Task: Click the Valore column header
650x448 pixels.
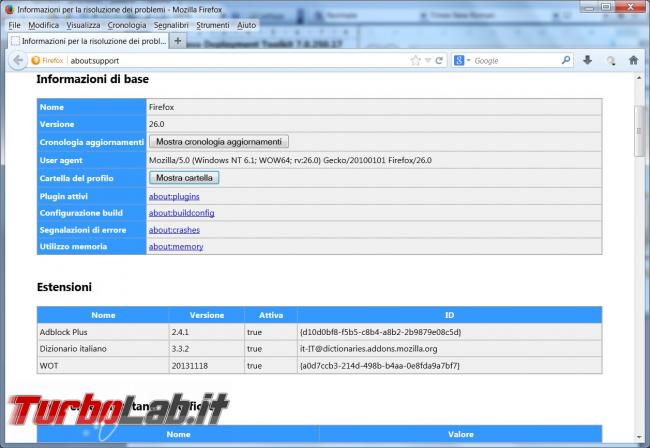Action: pyautogui.click(x=461, y=434)
